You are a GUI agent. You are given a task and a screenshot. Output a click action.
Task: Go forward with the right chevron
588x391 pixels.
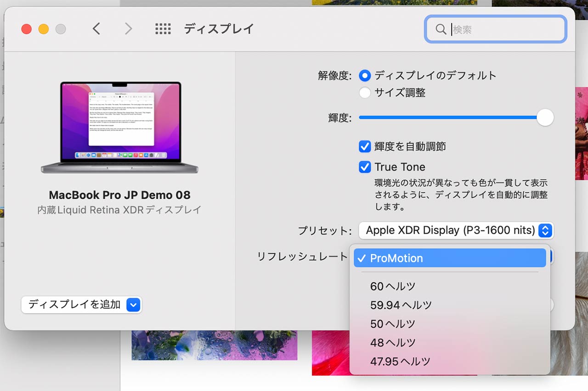pos(128,29)
